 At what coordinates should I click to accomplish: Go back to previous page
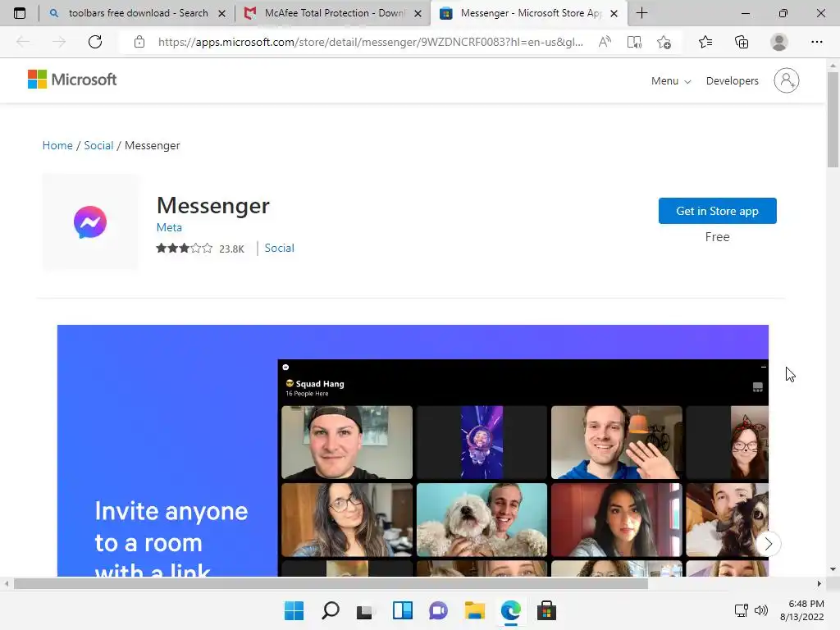23,42
